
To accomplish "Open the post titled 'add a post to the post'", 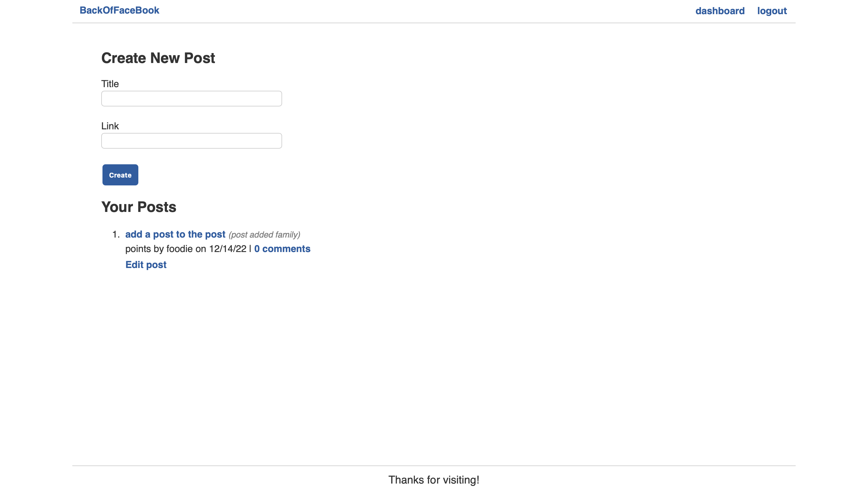I will point(175,234).
